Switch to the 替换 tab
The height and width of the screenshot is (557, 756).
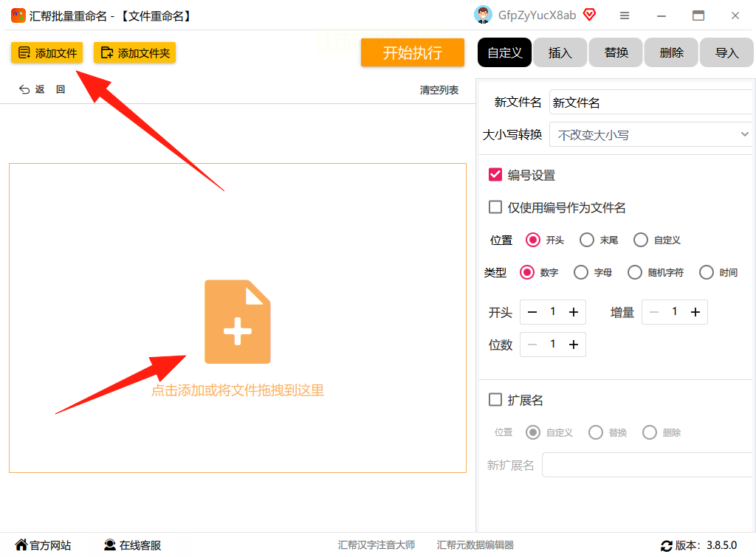pos(616,52)
